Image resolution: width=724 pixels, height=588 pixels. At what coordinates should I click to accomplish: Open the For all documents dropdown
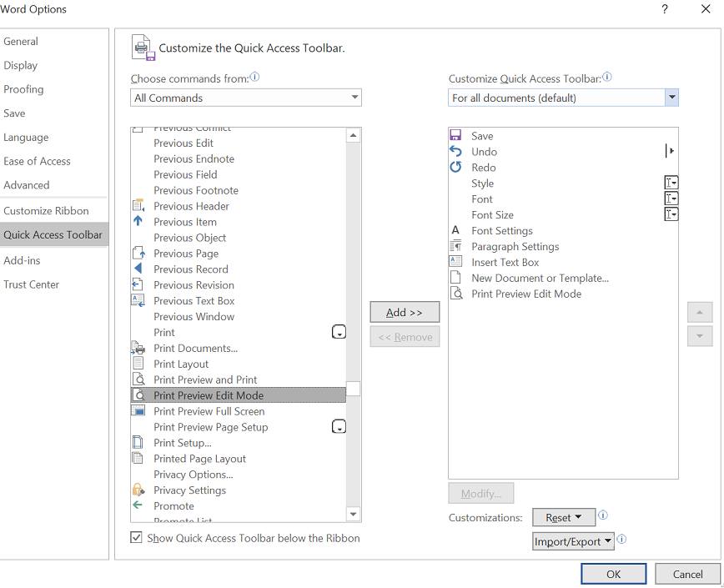563,98
